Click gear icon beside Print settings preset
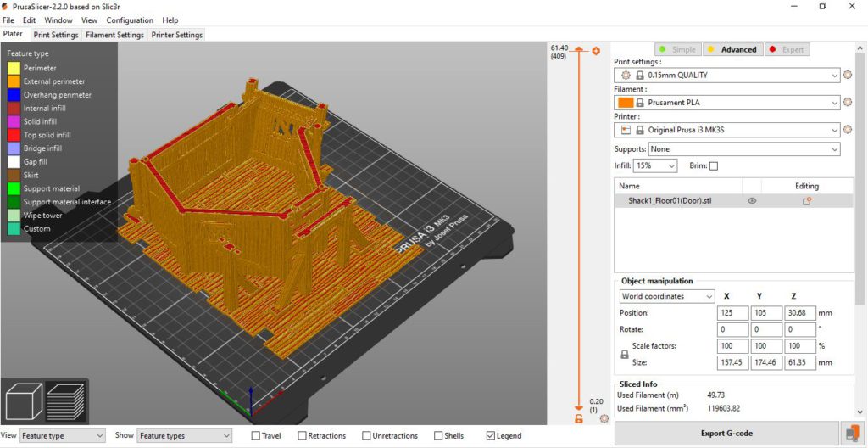The height and width of the screenshot is (448, 868). tap(848, 75)
